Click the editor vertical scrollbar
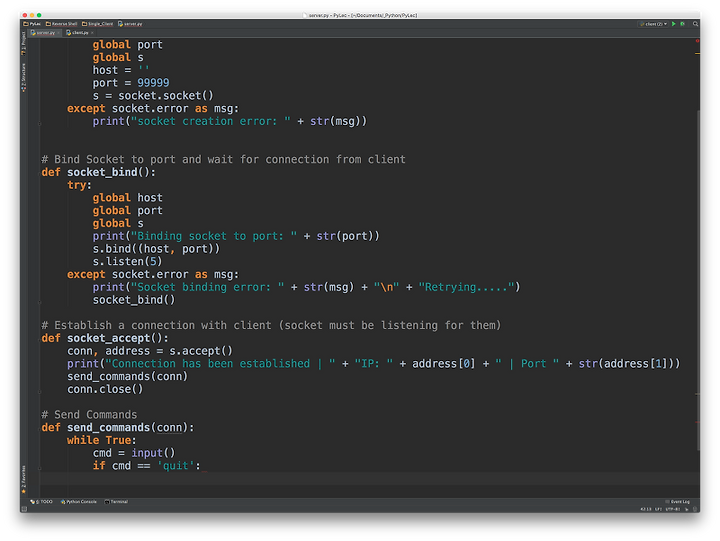 [x=698, y=280]
